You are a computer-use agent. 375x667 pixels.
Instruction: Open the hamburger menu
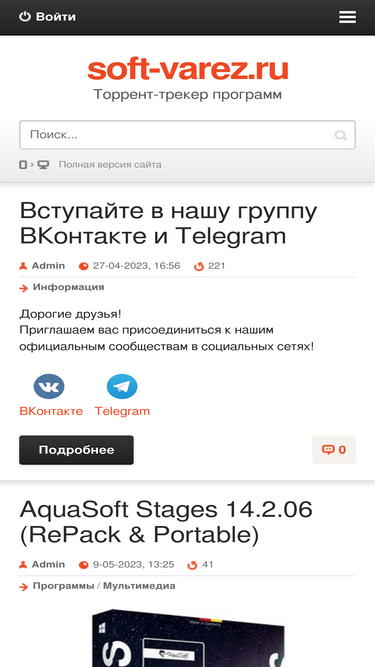[347, 17]
